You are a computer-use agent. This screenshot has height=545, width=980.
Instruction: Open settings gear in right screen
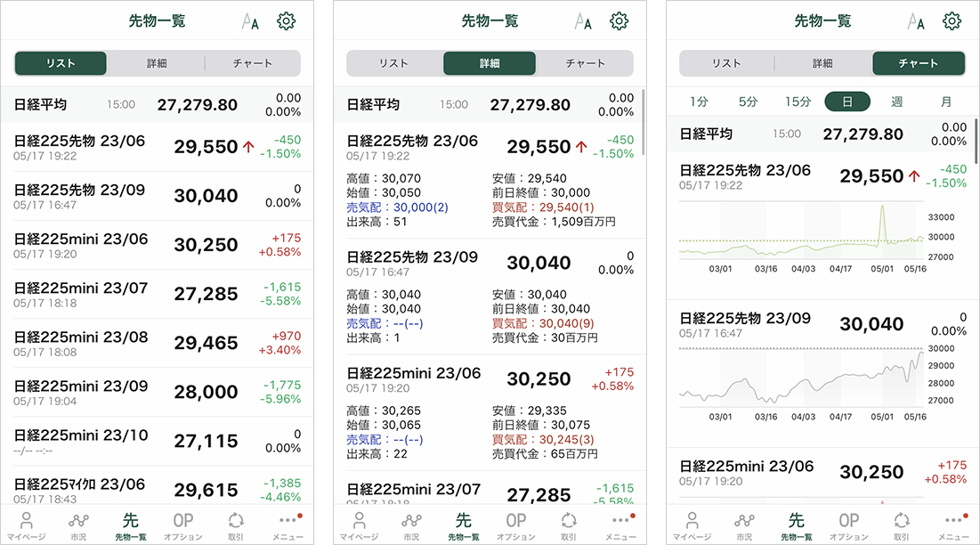(x=952, y=21)
